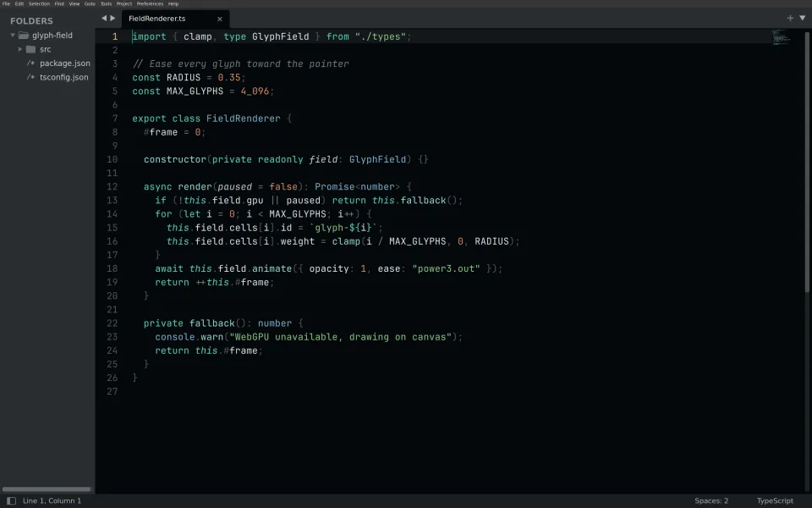Viewport: 812px width, 508px height.
Task: Click line number 7 in the gutter
Action: [x=115, y=119]
